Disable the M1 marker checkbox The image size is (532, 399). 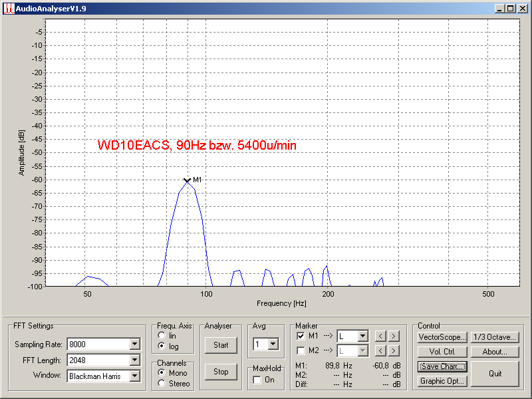pos(301,336)
